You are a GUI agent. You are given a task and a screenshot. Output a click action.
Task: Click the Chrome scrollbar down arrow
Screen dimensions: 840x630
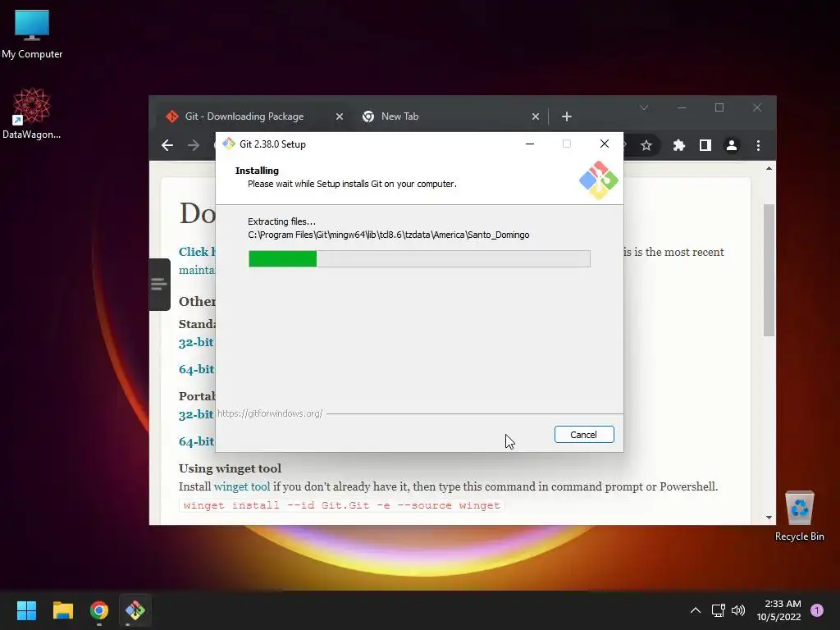(769, 518)
